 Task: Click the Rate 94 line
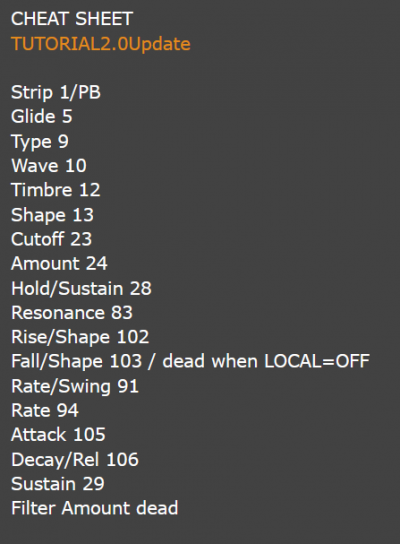pyautogui.click(x=45, y=410)
